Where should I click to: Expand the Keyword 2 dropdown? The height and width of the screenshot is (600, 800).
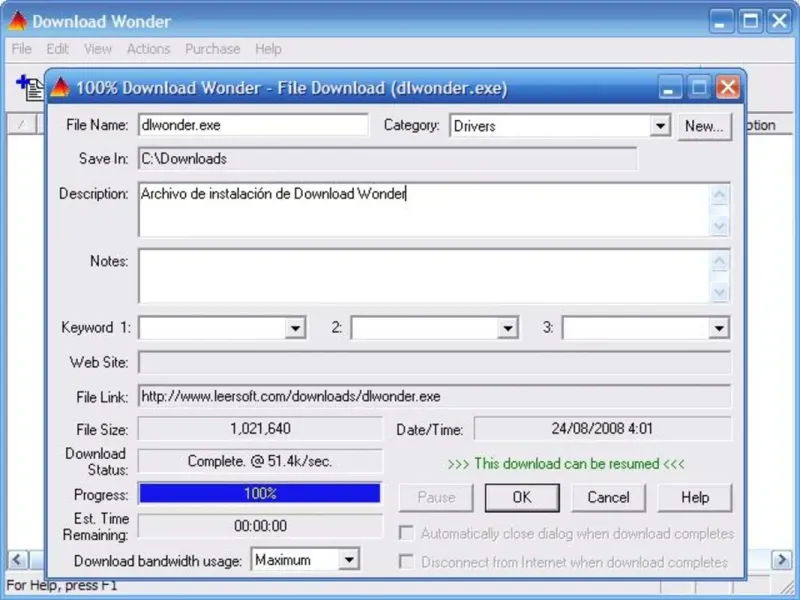pyautogui.click(x=508, y=328)
